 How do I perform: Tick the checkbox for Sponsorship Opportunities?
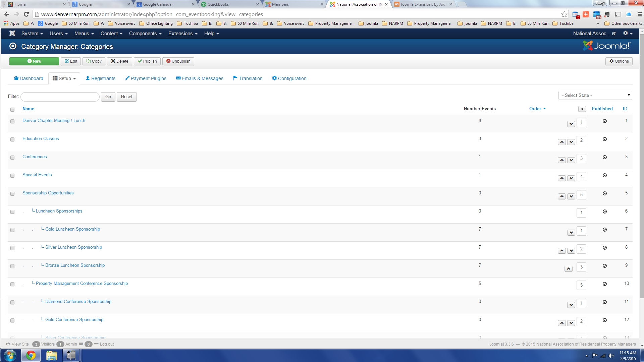click(x=12, y=194)
